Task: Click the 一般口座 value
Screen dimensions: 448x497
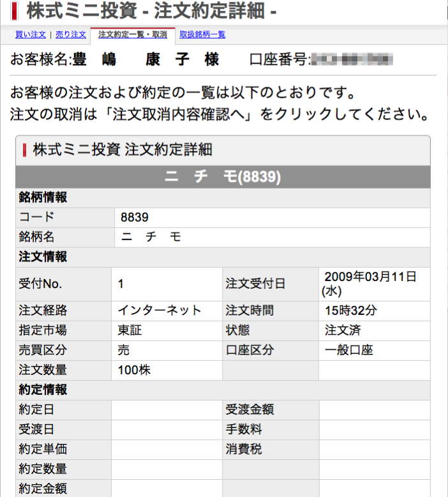Action: click(x=349, y=350)
